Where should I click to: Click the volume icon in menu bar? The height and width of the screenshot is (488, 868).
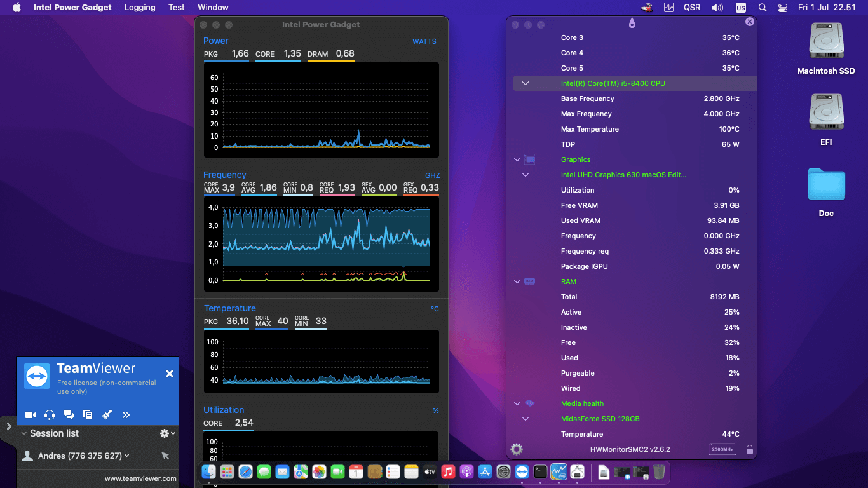(x=717, y=8)
